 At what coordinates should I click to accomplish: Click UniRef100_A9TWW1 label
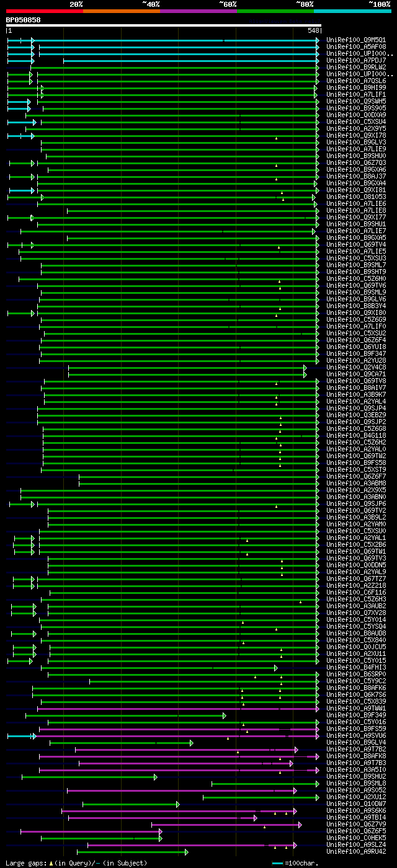click(x=357, y=708)
